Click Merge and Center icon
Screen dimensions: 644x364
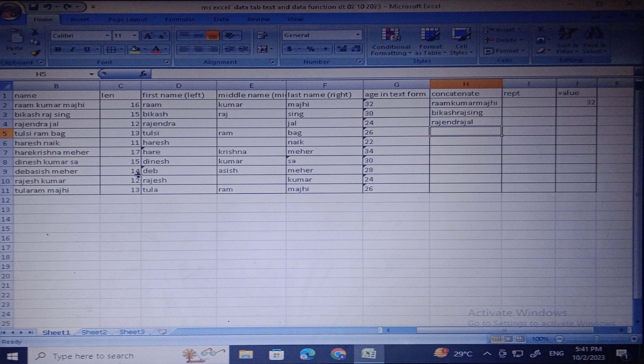click(262, 49)
